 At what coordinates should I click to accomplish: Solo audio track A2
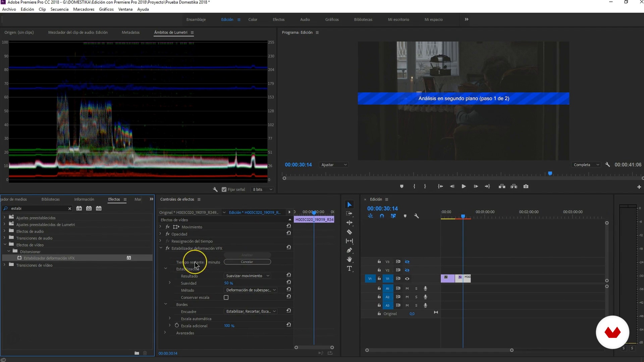416,297
